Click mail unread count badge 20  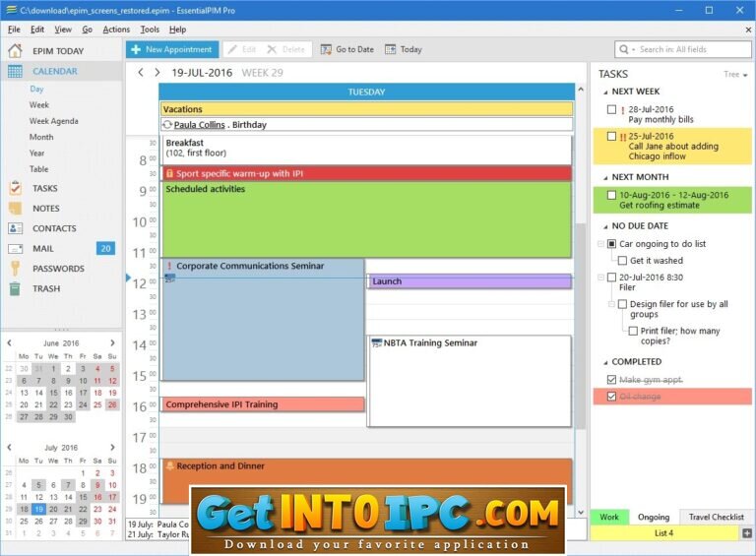click(105, 249)
